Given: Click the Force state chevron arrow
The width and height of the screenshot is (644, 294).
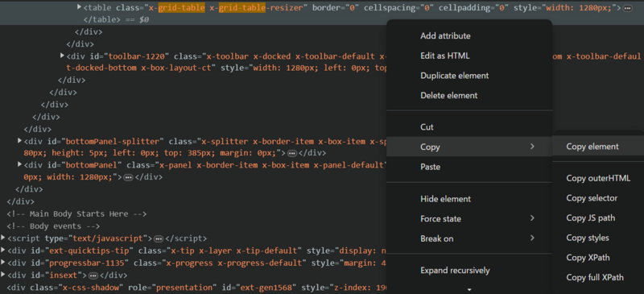Looking at the screenshot, I should [x=532, y=218].
